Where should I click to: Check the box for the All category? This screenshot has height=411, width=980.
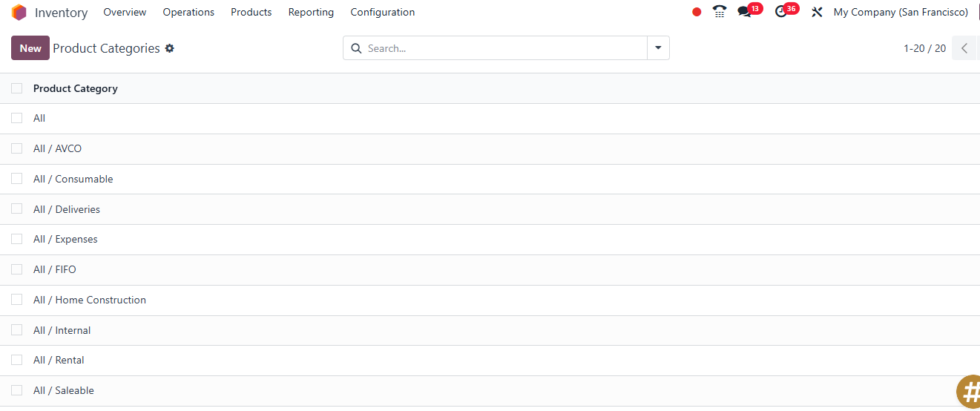(17, 118)
